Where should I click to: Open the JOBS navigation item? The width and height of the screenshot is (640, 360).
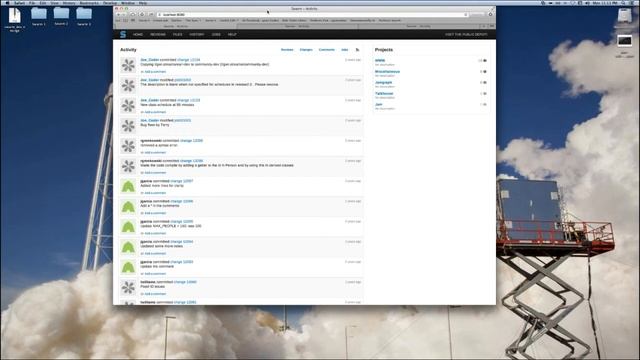216,35
